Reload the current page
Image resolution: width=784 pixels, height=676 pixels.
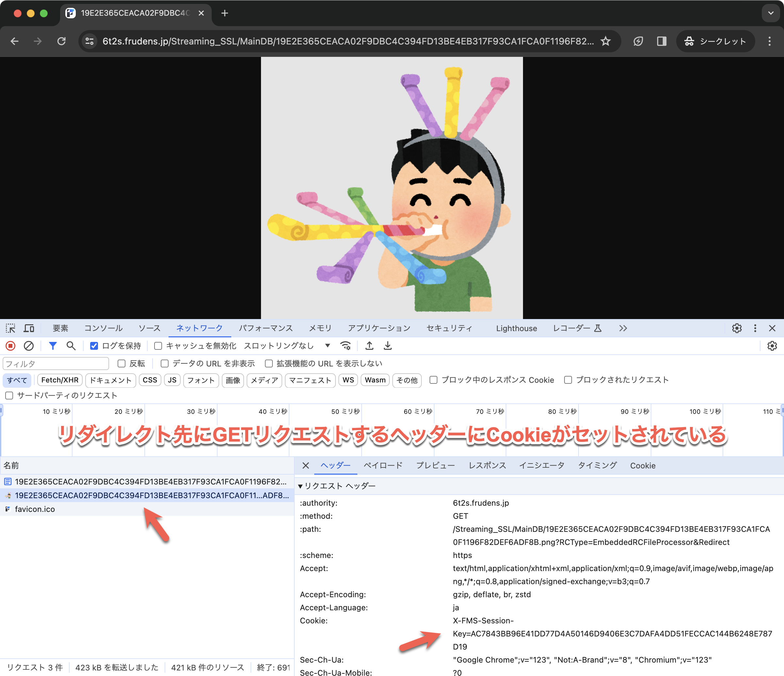point(61,41)
